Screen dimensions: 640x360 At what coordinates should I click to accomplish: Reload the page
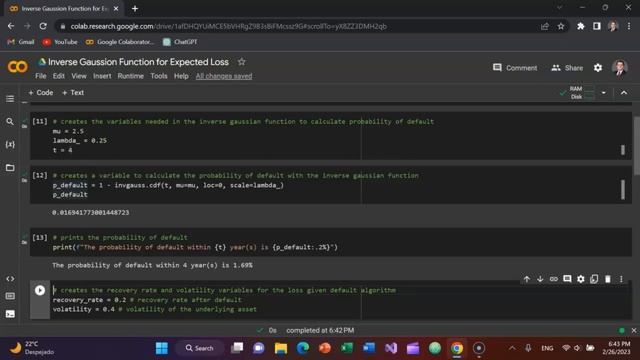click(x=43, y=26)
